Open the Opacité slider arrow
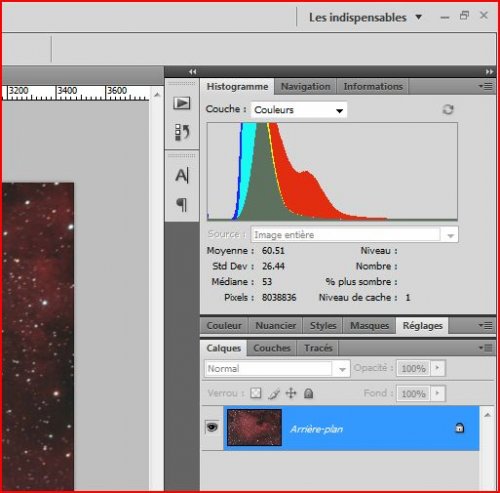 [437, 368]
